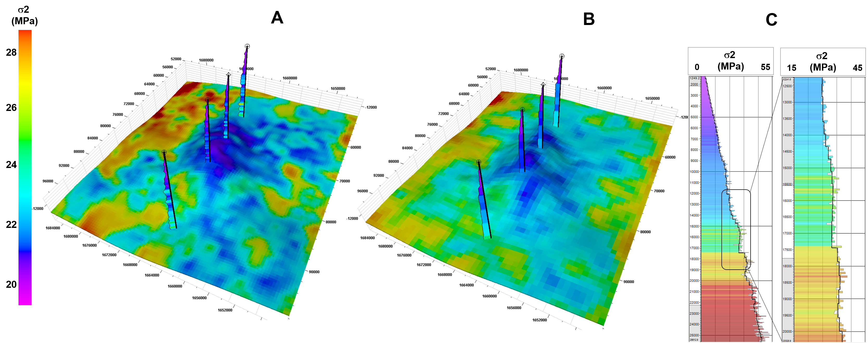Click depth label 17500 in right log track
Screen dimensions: 868x343
[787, 250]
